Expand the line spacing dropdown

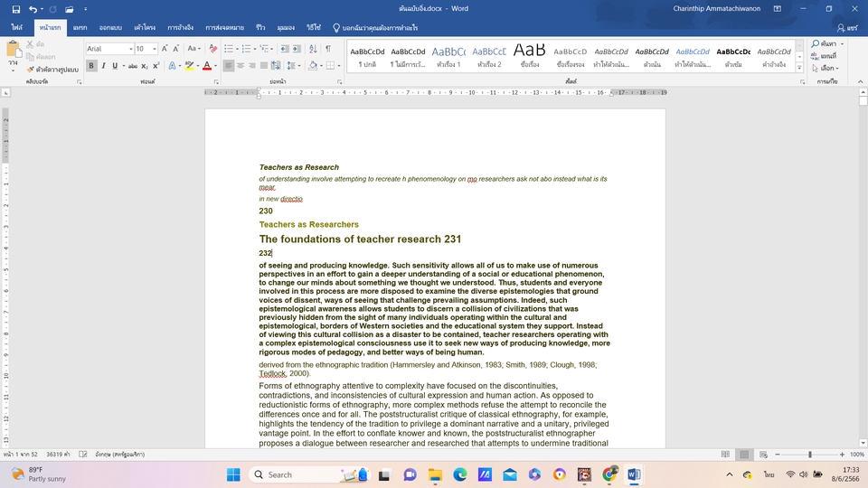pyautogui.click(x=299, y=66)
